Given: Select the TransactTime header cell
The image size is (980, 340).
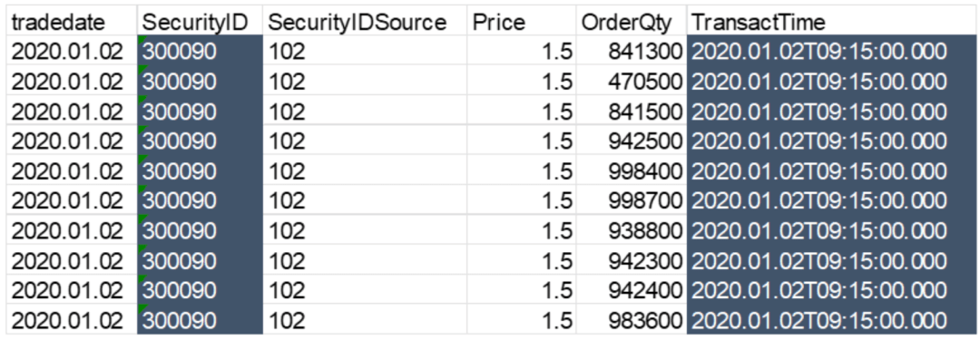Looking at the screenshot, I should click(x=830, y=23).
